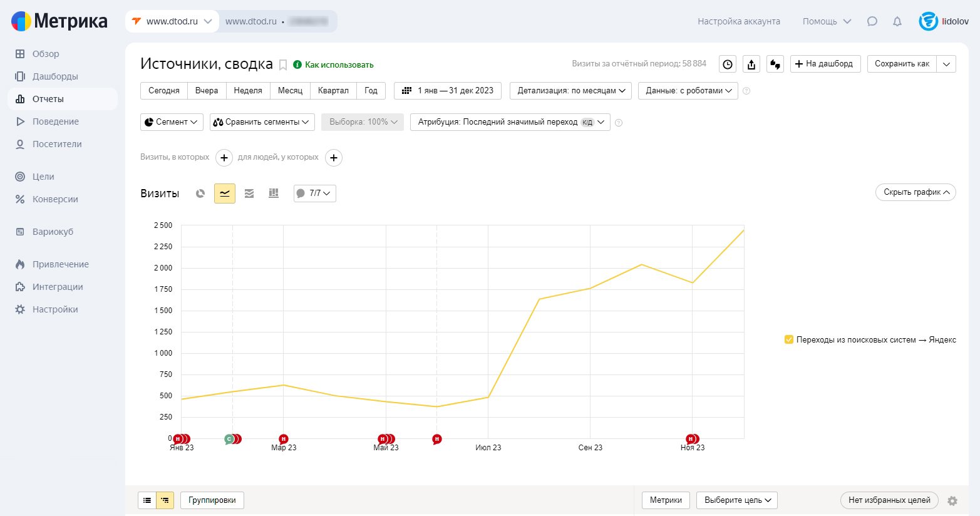Open the notifications bell
Image resolution: width=980 pixels, height=516 pixels.
[897, 21]
